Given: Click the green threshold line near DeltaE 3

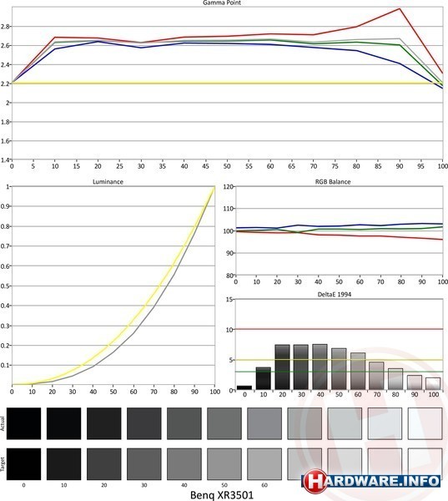Looking at the screenshot, I should click(x=339, y=372).
